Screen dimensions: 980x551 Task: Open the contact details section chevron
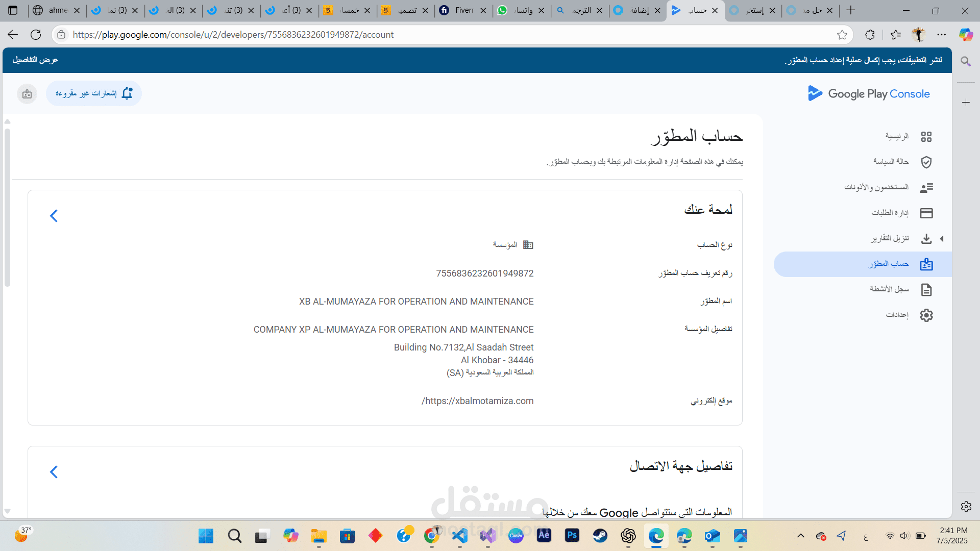(x=54, y=472)
